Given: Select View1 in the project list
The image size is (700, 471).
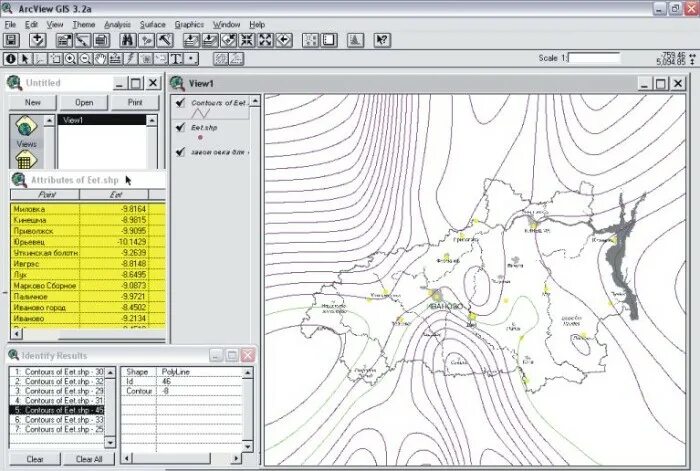Looking at the screenshot, I should (x=102, y=120).
